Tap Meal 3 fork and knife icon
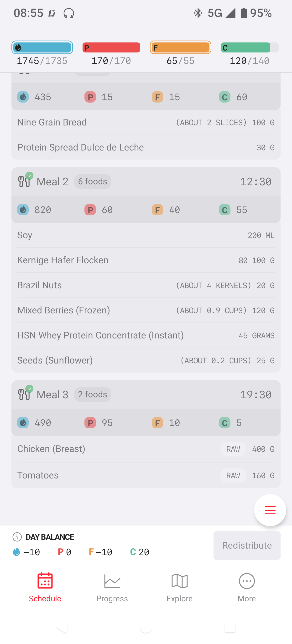Screen dimensions: 292x644 [x=24, y=394]
